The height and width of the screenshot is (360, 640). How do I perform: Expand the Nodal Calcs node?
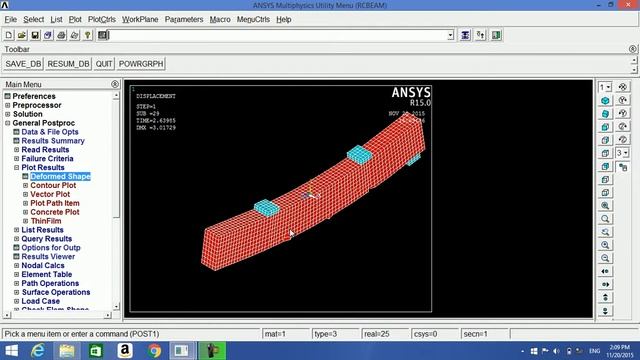tap(16, 265)
